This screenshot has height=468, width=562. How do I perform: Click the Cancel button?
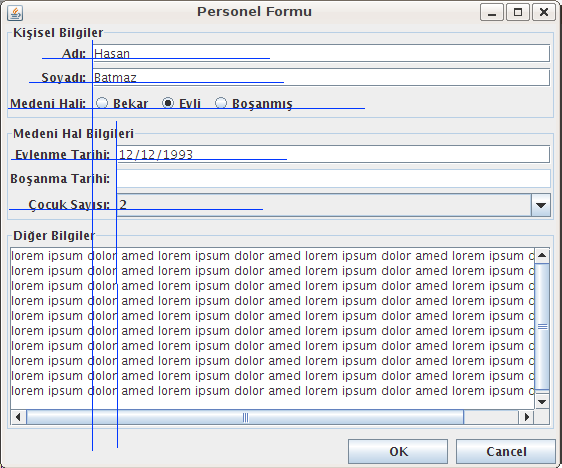506,452
